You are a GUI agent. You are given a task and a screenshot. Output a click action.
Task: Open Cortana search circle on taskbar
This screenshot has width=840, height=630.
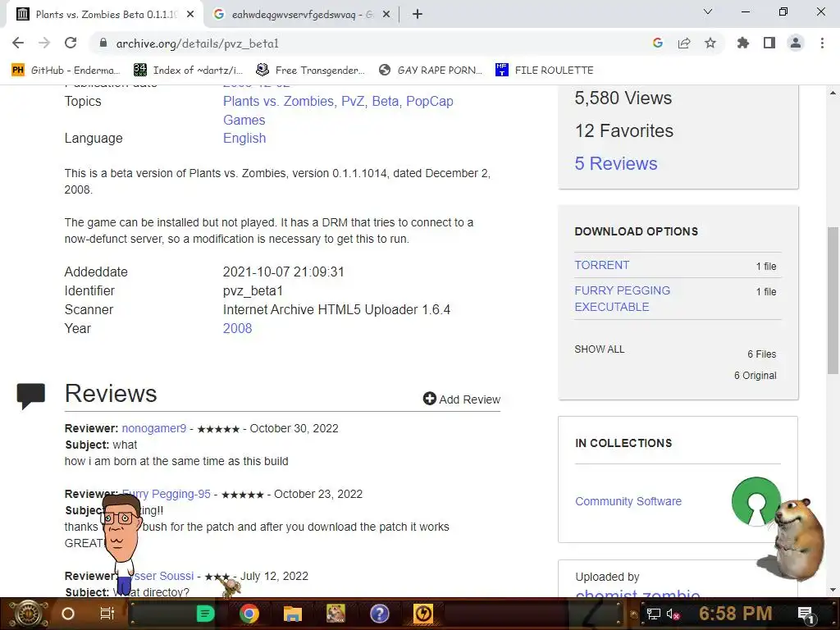[x=68, y=614]
